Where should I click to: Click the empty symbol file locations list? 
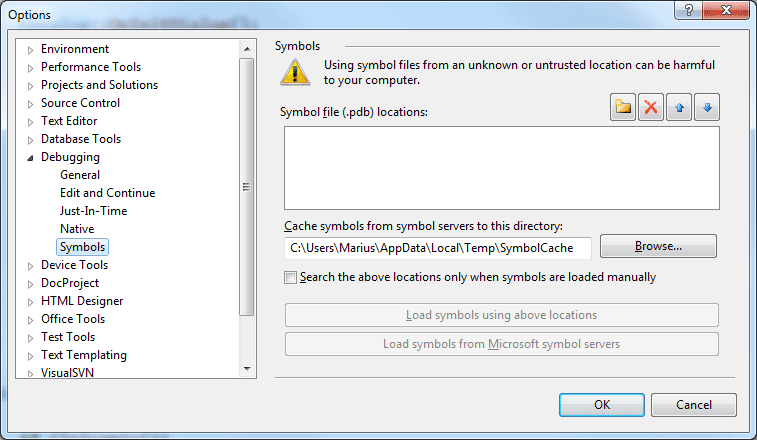501,167
